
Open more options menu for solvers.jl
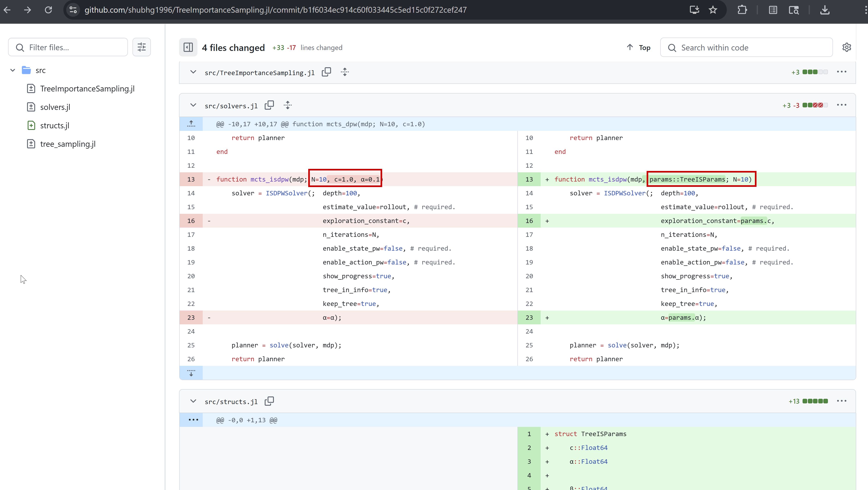click(x=841, y=105)
